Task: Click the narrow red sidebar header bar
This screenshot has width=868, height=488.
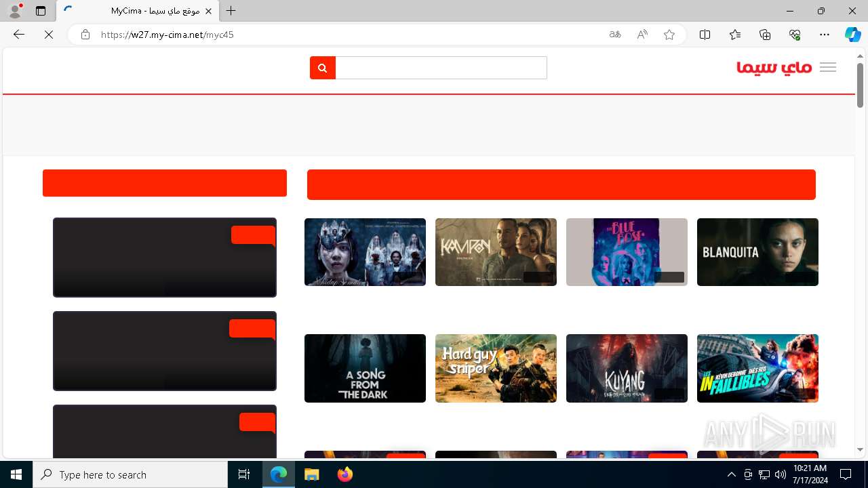Action: pyautogui.click(x=165, y=183)
